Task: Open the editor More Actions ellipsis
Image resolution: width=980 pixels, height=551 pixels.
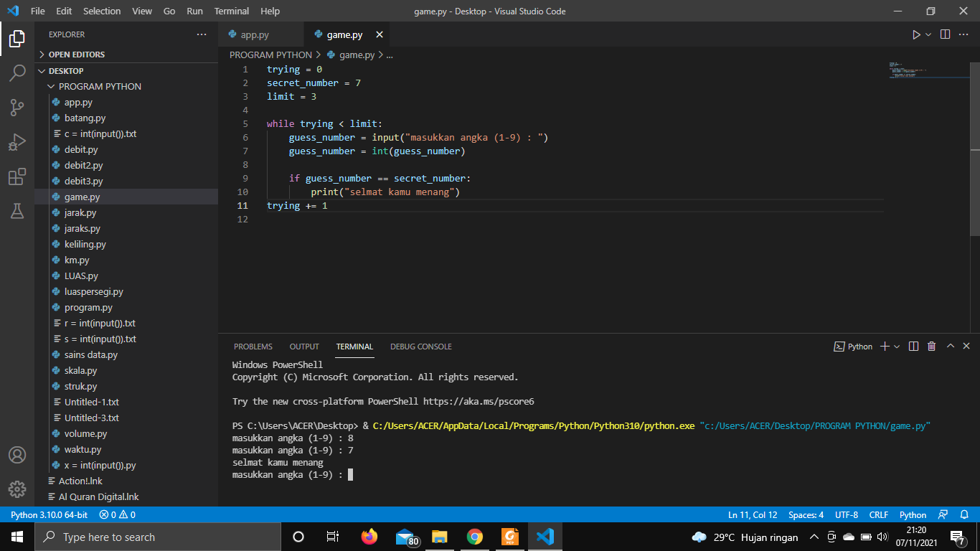Action: [963, 34]
